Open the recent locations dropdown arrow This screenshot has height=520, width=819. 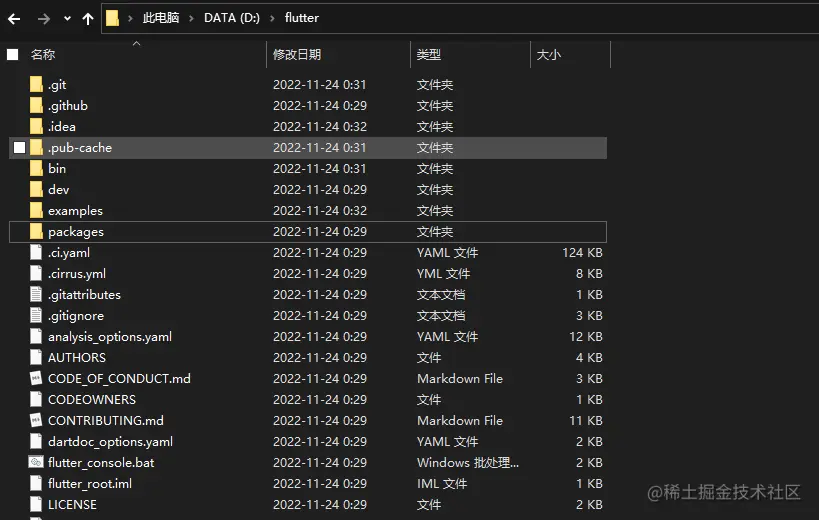(67, 19)
